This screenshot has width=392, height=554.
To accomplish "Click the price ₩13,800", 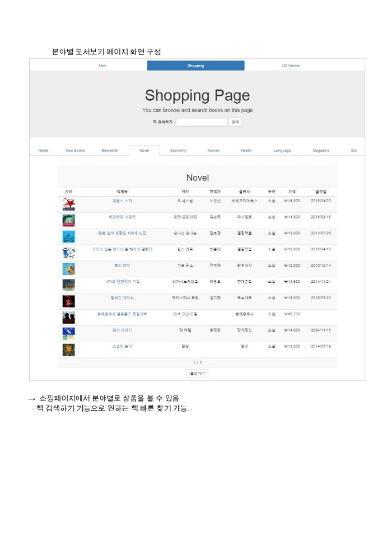I will pos(292,233).
